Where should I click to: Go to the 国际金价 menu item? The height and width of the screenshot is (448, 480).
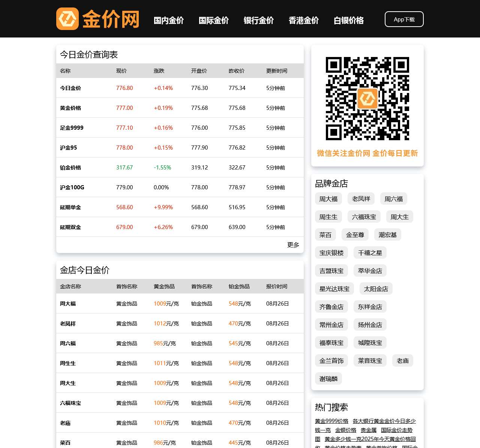[x=214, y=21]
